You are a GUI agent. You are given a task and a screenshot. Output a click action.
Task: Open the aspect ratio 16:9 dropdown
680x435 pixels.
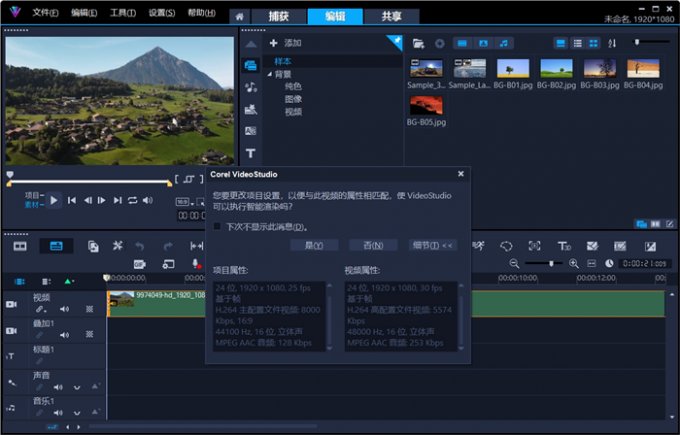(x=185, y=202)
